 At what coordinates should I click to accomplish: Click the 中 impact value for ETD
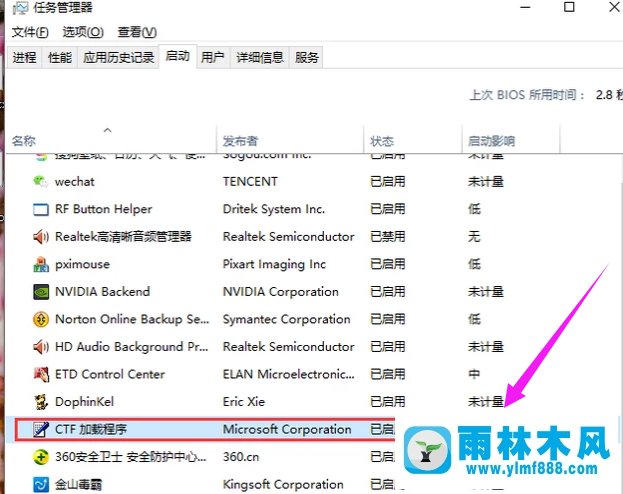point(474,374)
